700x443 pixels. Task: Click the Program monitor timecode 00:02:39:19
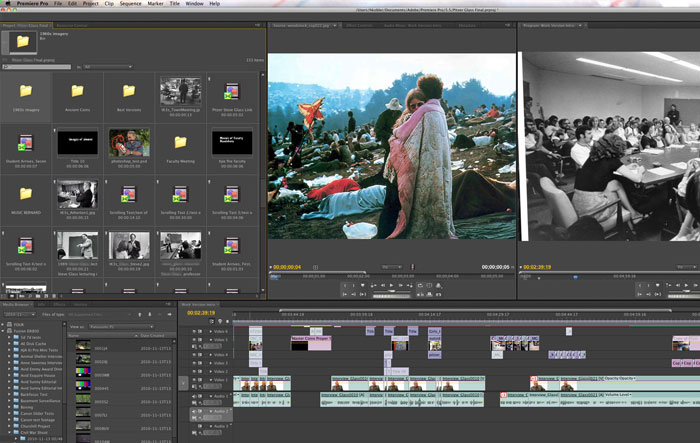(x=537, y=267)
